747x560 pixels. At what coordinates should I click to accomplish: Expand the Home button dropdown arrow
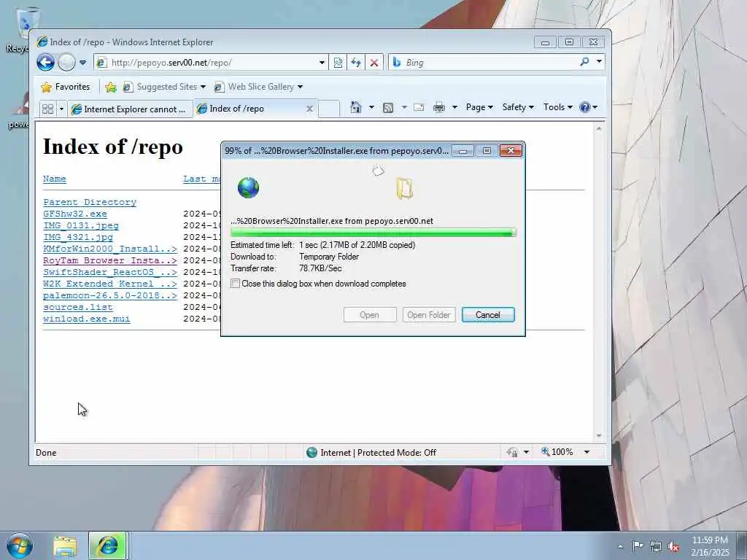[x=371, y=107]
